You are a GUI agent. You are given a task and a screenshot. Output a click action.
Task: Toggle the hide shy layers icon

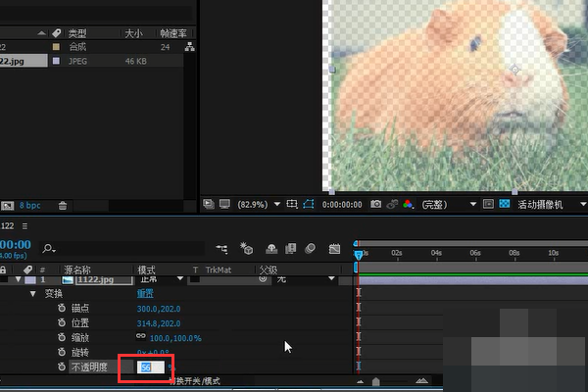tap(271, 249)
